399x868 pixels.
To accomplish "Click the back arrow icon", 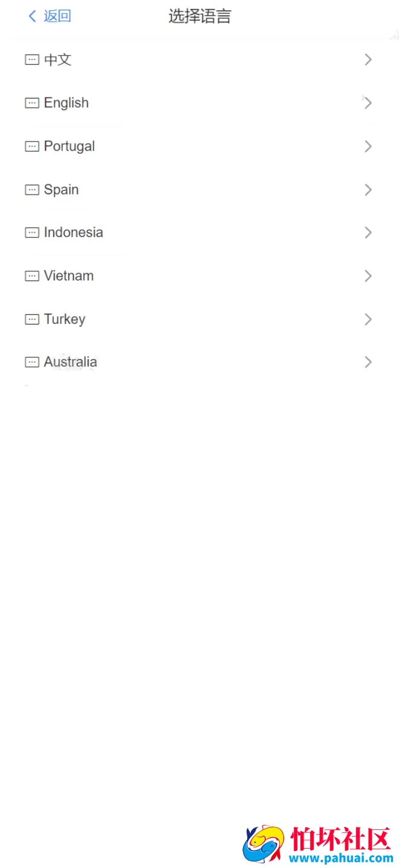I will pos(33,16).
